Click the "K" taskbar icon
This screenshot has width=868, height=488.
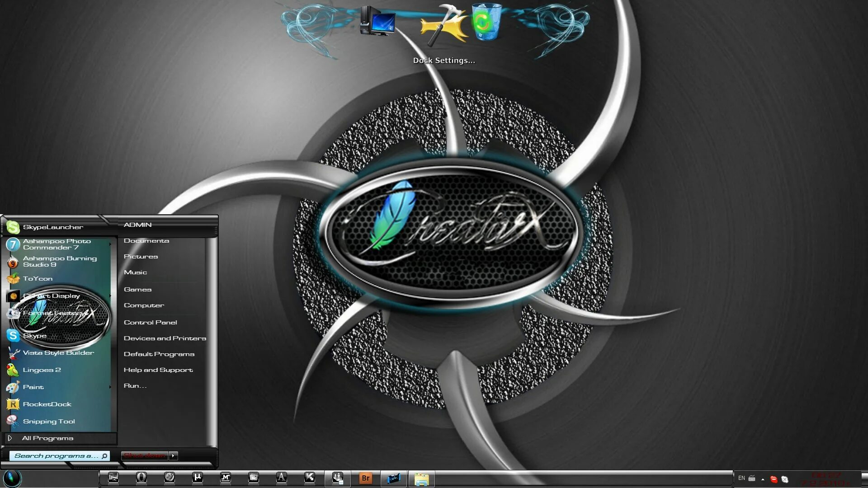pos(310,478)
